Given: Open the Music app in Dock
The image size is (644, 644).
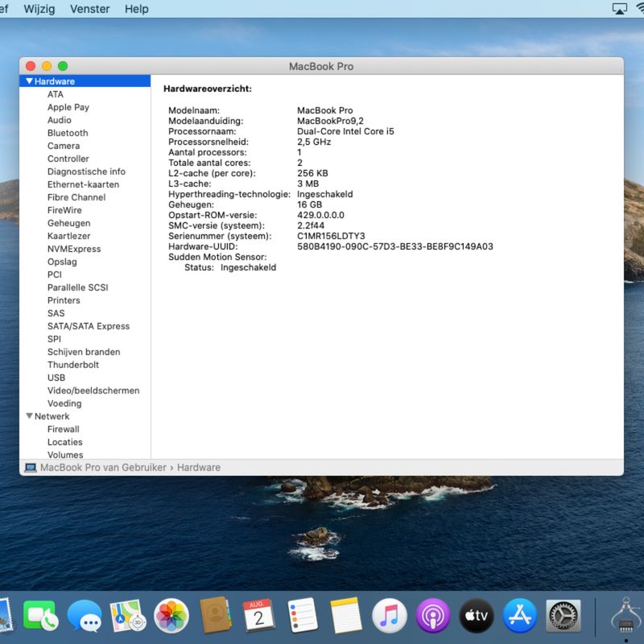Looking at the screenshot, I should 390,615.
